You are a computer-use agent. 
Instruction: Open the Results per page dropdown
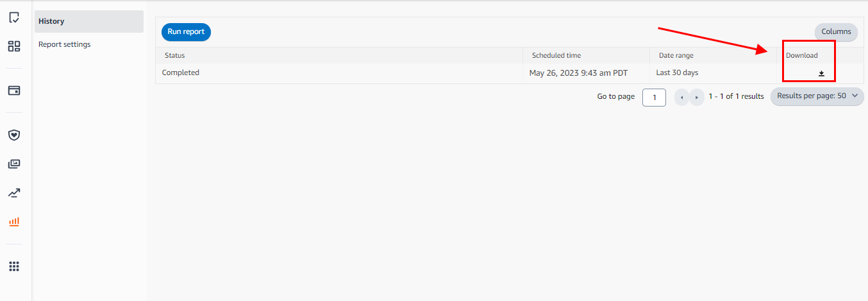(x=817, y=96)
